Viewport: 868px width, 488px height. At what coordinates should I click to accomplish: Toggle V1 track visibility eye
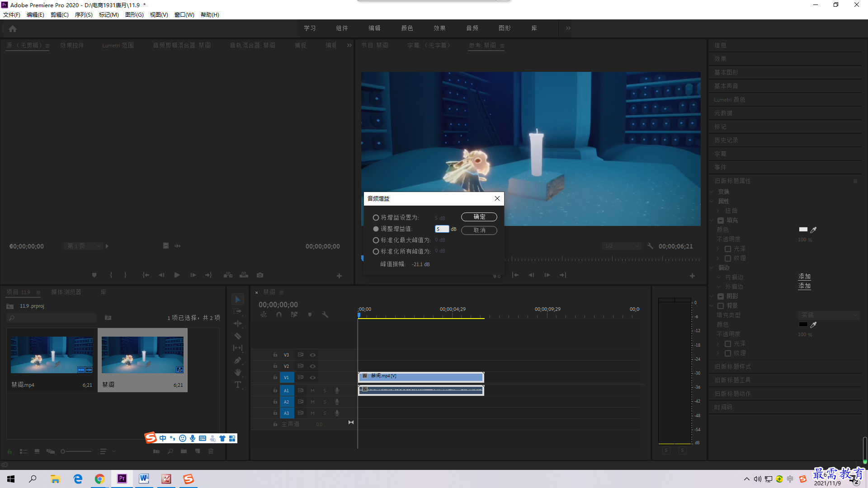[312, 377]
